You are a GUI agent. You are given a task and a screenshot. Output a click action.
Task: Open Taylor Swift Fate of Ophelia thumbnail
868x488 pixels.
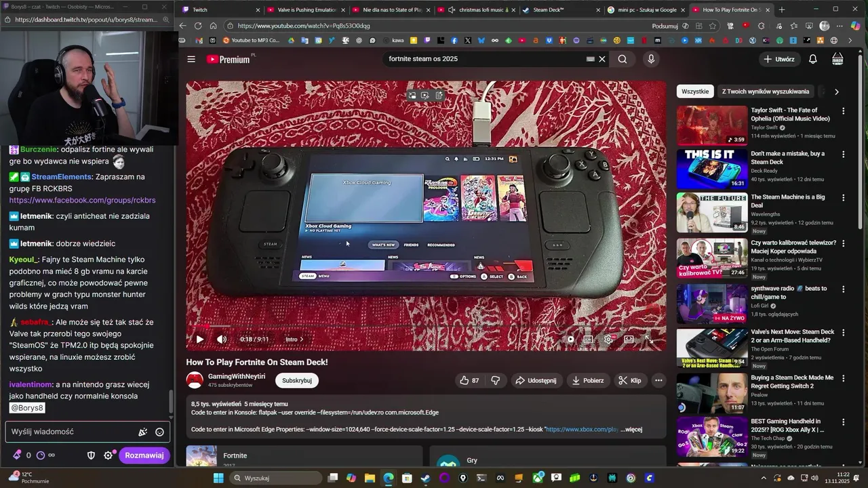pyautogui.click(x=711, y=125)
